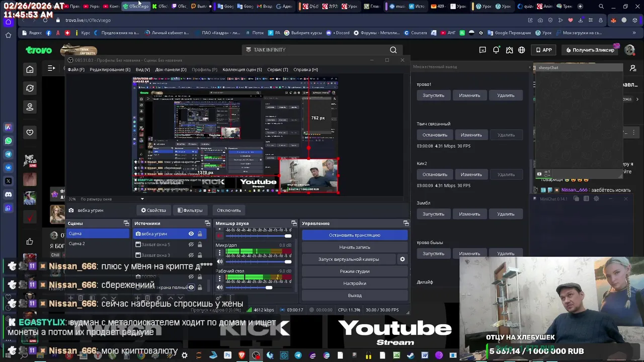
Task: Expand the Trovo sidebar menu icon
Action: (x=51, y=68)
